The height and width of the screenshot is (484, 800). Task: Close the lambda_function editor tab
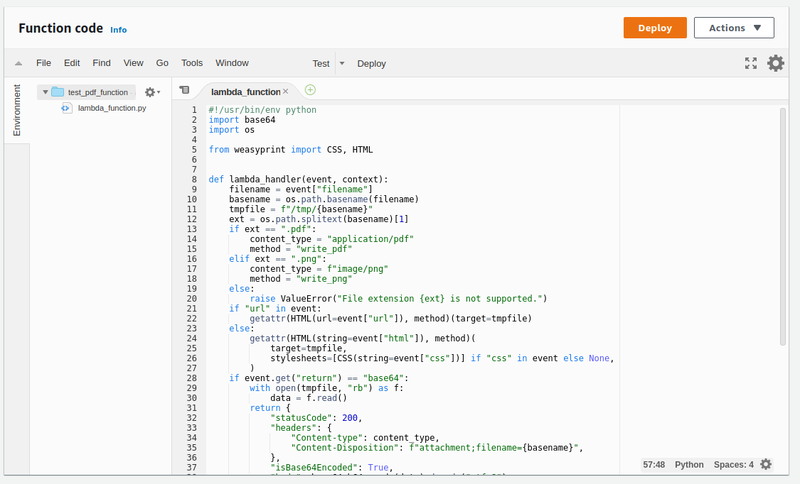pyautogui.click(x=286, y=91)
